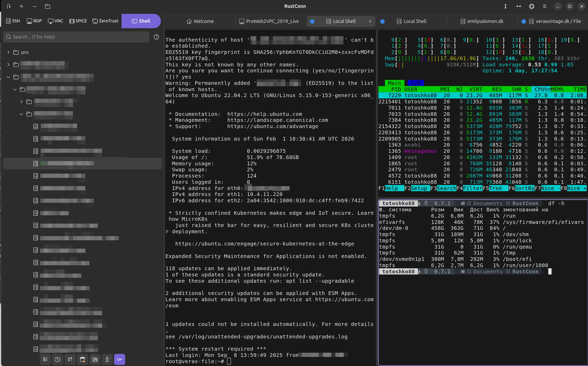This screenshot has height=366, width=588.
Task: Open the connection history clock icon
Action: [58, 359]
